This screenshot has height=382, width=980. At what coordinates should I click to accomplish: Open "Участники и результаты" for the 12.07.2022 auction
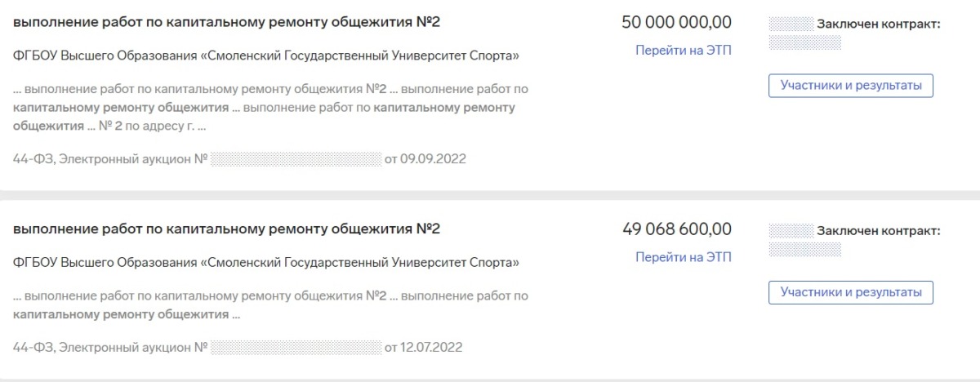coord(850,292)
